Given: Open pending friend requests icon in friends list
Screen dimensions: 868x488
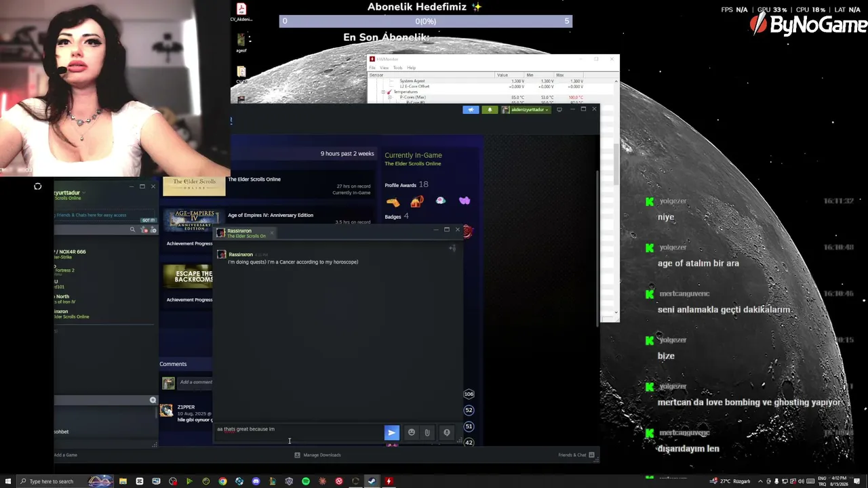Looking at the screenshot, I should [x=144, y=230].
